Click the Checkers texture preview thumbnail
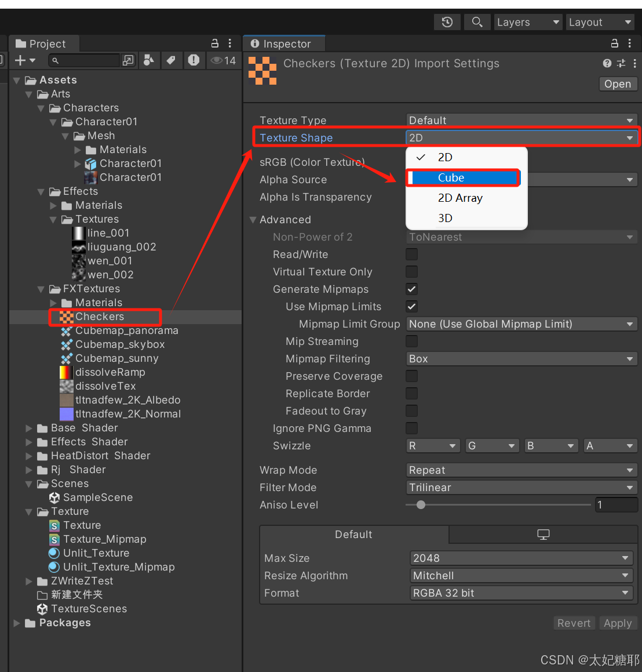This screenshot has height=672, width=642. pyautogui.click(x=262, y=71)
